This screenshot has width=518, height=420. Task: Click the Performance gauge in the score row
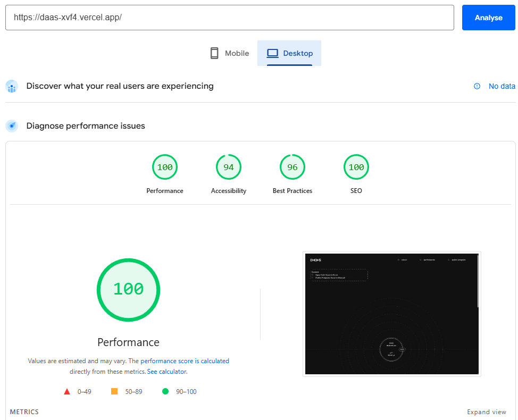[x=165, y=166]
